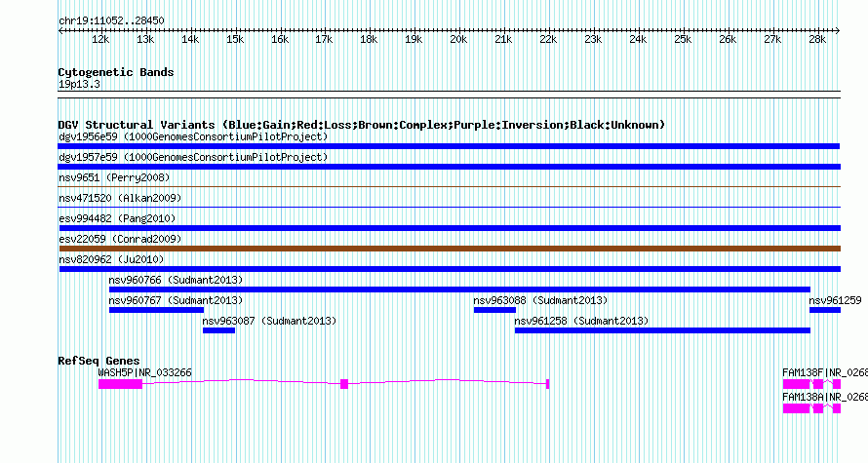
Task: Click the nsv961259 blue bar
Action: coord(825,310)
